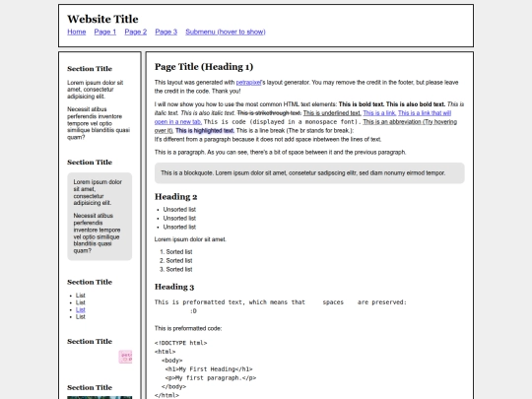Click the gray sidebar box with Lorem ipsum

[x=100, y=217]
